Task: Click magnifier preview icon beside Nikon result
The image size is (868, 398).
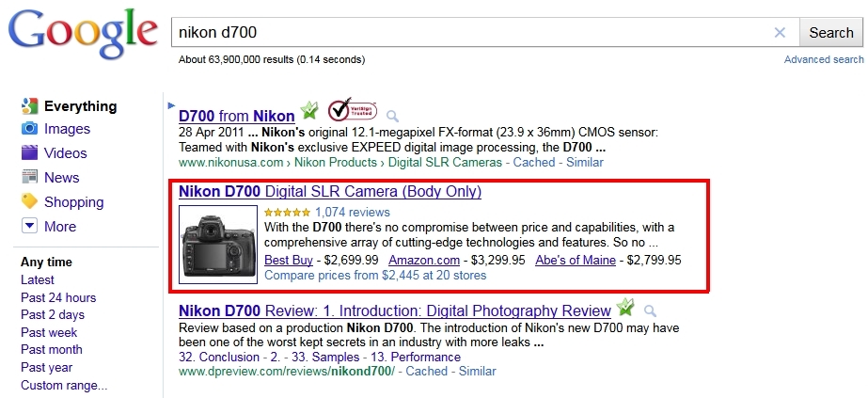Action: tap(392, 117)
